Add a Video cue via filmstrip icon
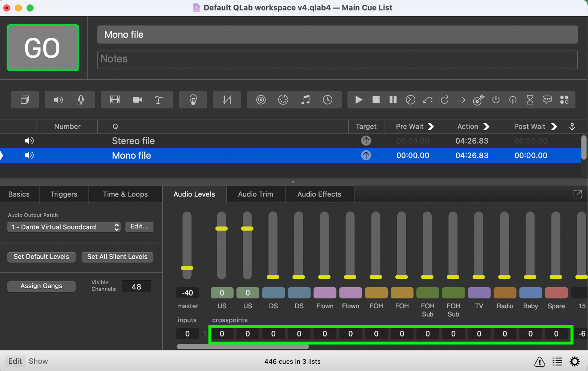Viewport: 588px width, 371px height. point(115,100)
